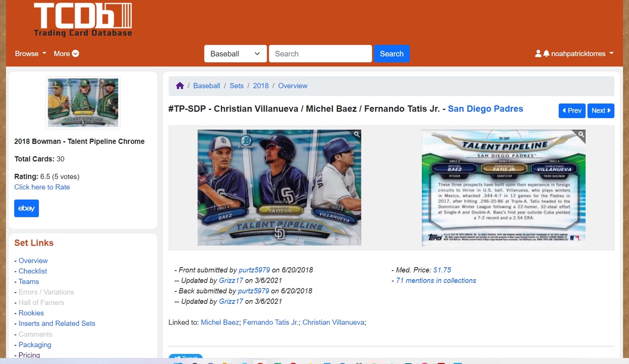629x364 pixels.
Task: Click the blue Search button
Action: tap(392, 54)
